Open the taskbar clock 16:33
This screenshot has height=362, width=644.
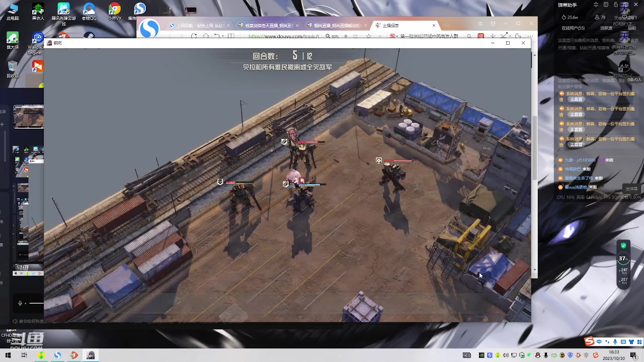(614, 355)
